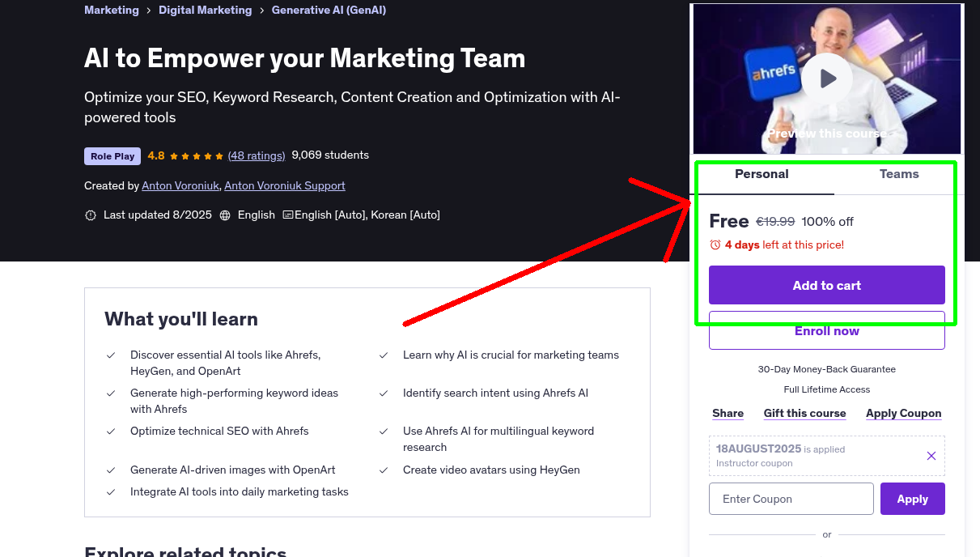Open Anton Voroniuk Support profile link
Viewport: 980px width, 557px height.
pos(285,185)
